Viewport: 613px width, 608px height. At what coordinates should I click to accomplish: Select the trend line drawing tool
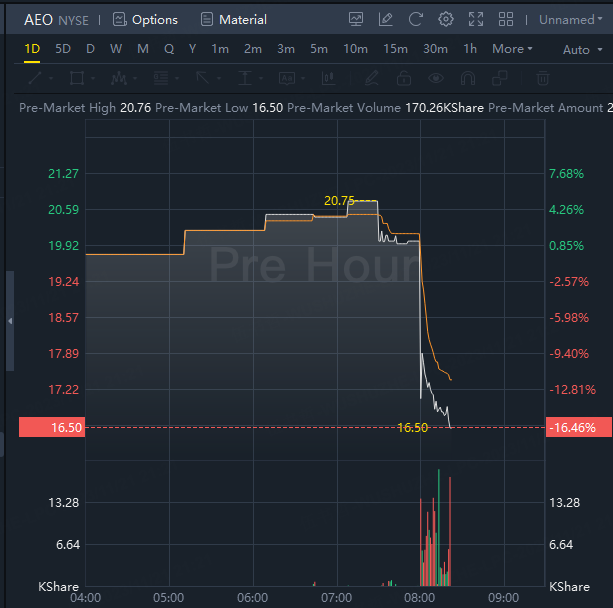(x=34, y=78)
